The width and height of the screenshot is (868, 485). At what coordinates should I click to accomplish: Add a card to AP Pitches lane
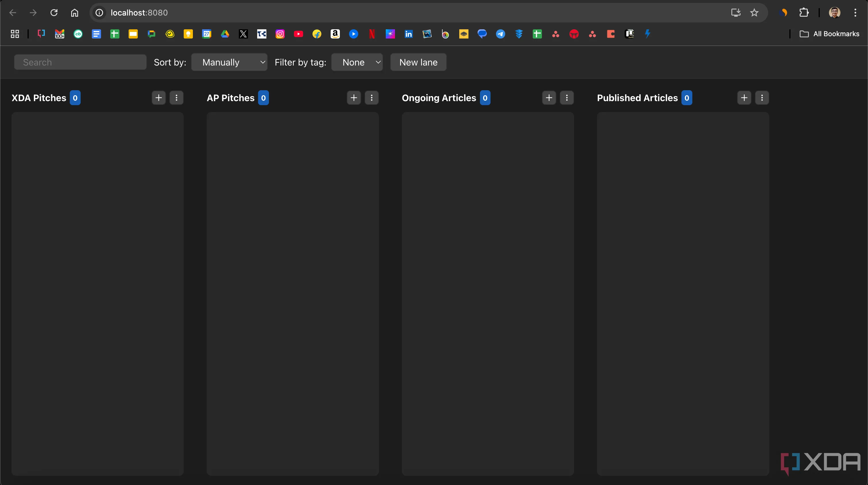[353, 98]
